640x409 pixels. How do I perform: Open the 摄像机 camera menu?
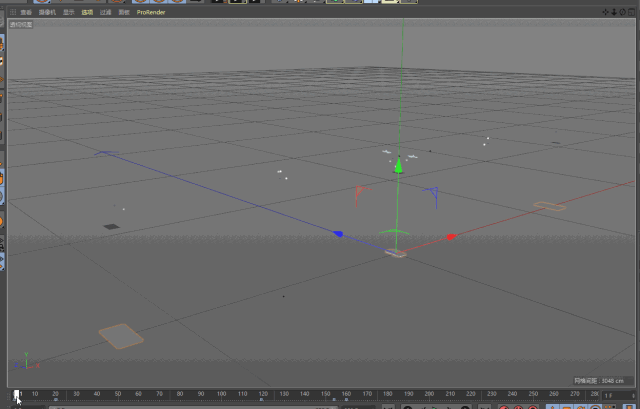[47, 12]
